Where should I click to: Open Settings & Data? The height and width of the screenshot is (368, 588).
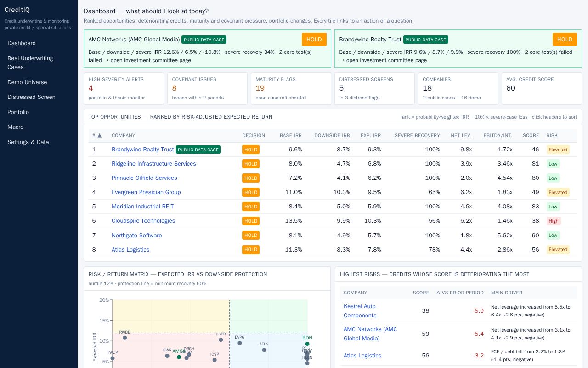click(x=39, y=142)
